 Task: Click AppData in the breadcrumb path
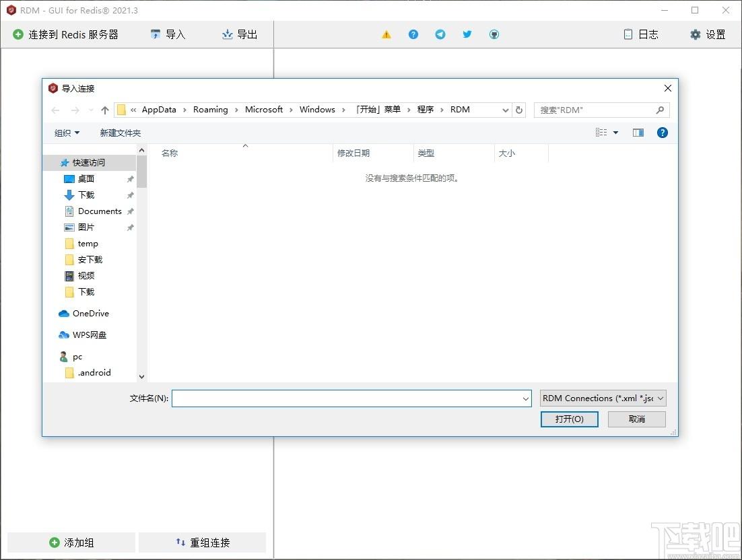click(159, 110)
